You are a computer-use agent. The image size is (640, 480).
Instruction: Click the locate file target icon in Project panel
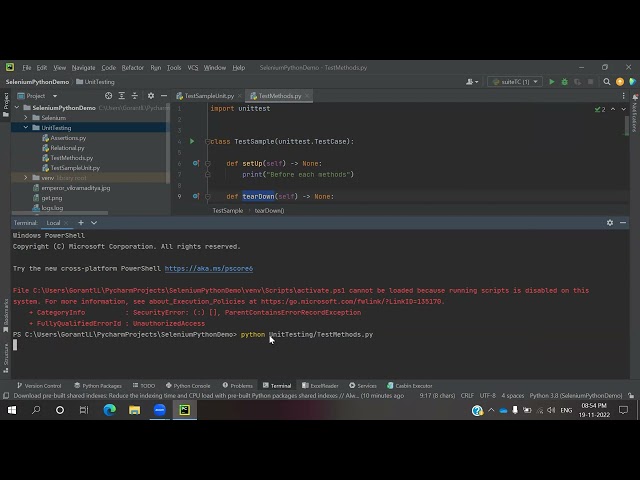(x=108, y=96)
